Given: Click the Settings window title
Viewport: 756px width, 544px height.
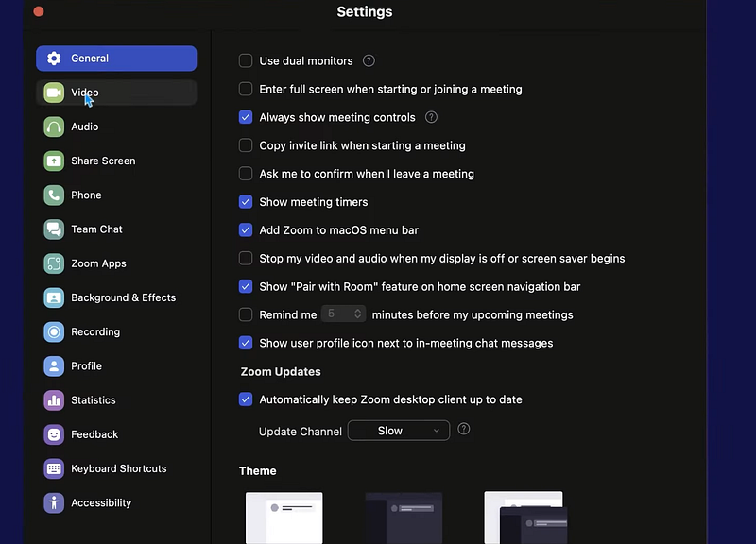Looking at the screenshot, I should (x=365, y=11).
